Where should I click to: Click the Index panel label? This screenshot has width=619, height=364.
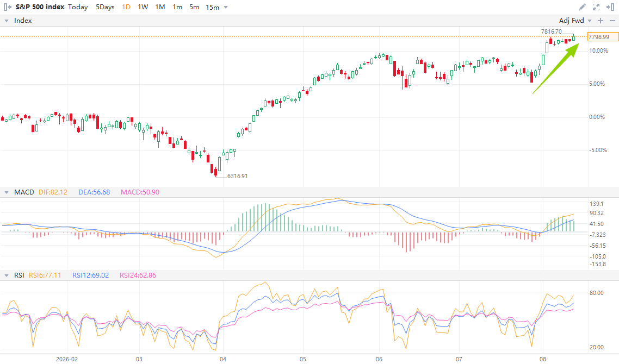coord(23,21)
